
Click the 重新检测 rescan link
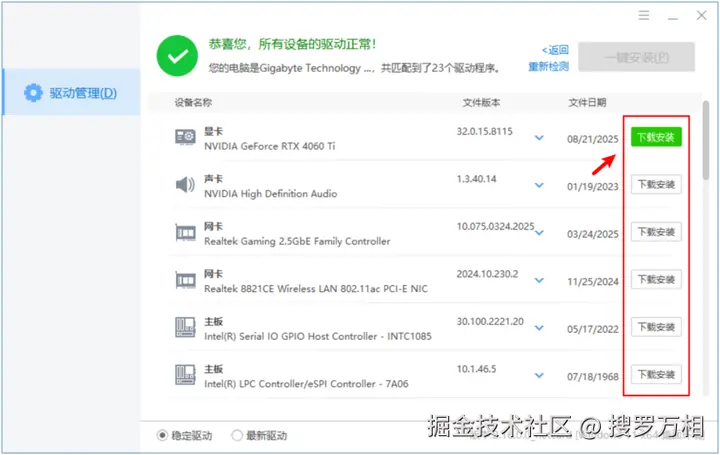coord(548,67)
